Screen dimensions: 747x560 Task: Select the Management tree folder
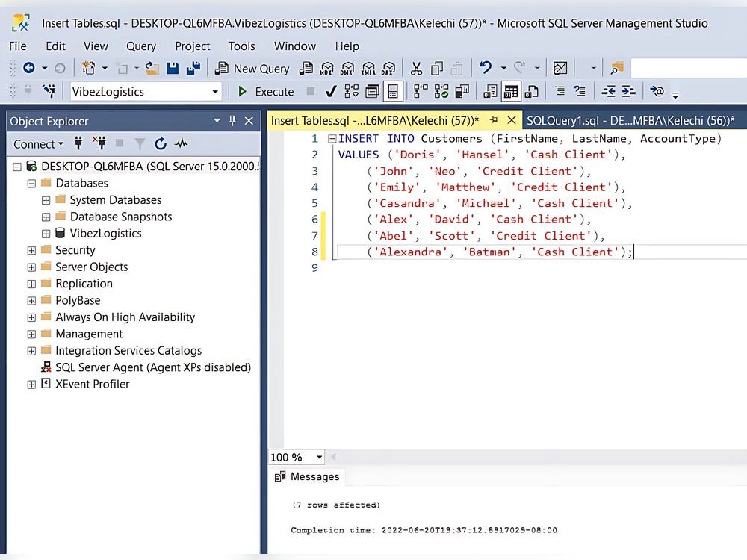click(89, 334)
